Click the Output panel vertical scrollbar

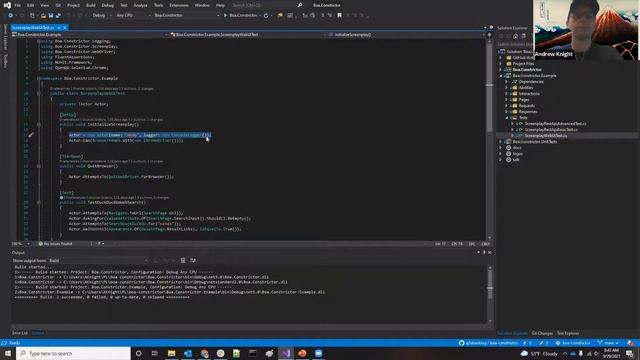(x=490, y=294)
